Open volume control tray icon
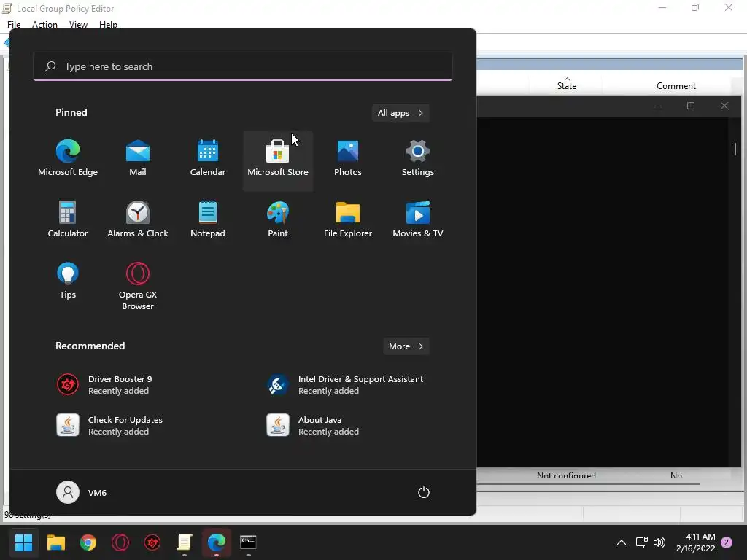Viewport: 747px width, 560px height. tap(659, 542)
